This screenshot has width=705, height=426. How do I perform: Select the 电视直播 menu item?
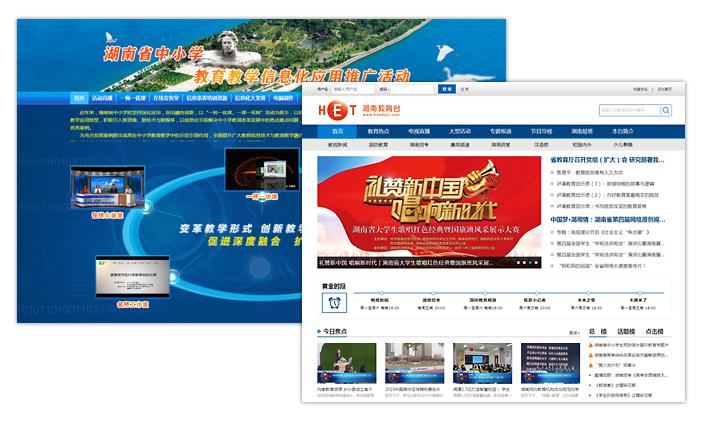419,131
